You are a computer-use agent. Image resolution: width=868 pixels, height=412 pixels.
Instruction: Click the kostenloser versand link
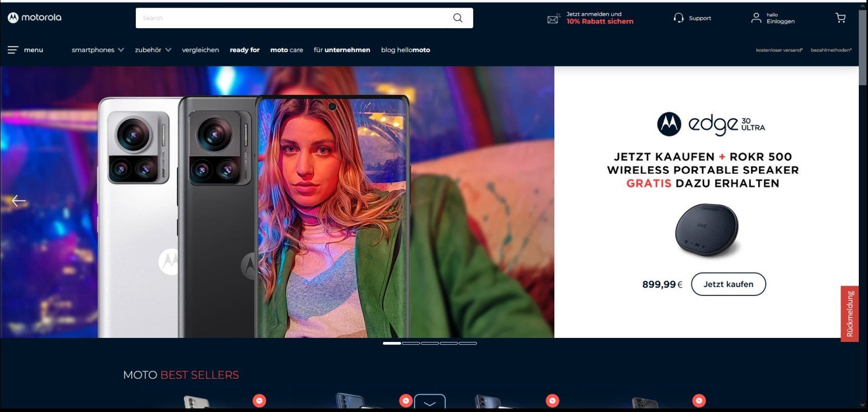coord(779,50)
